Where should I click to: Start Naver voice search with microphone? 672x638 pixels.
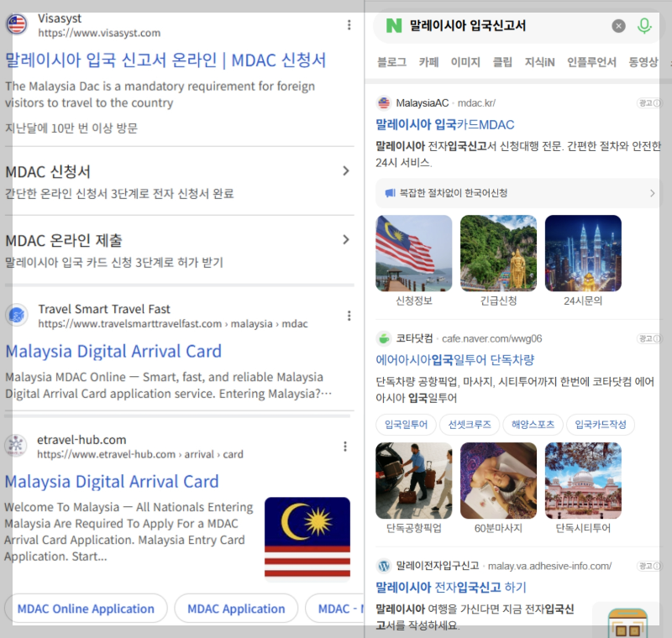643,26
